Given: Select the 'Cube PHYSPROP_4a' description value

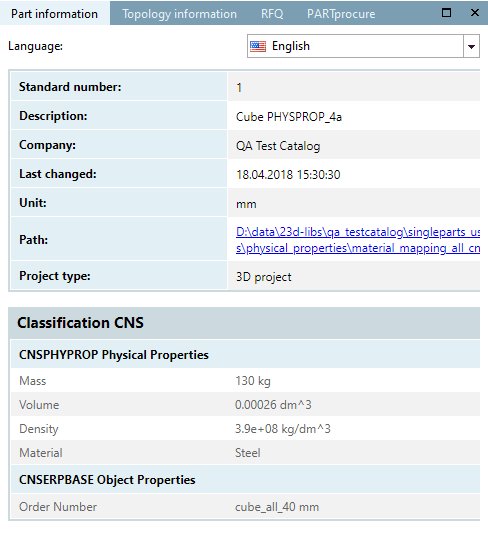Looking at the screenshot, I should tap(289, 117).
